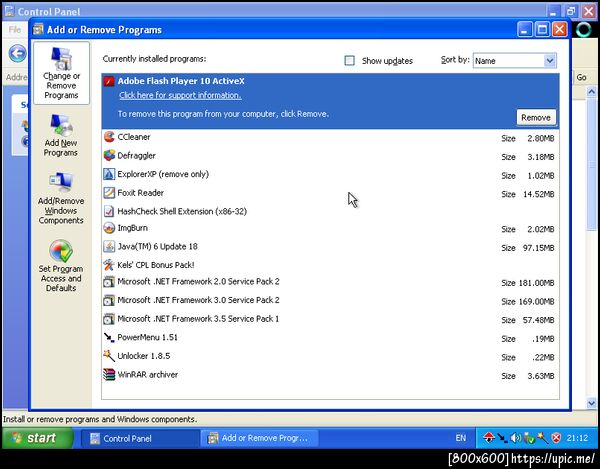Open Add/Remove Windows Components icon

(x=61, y=198)
